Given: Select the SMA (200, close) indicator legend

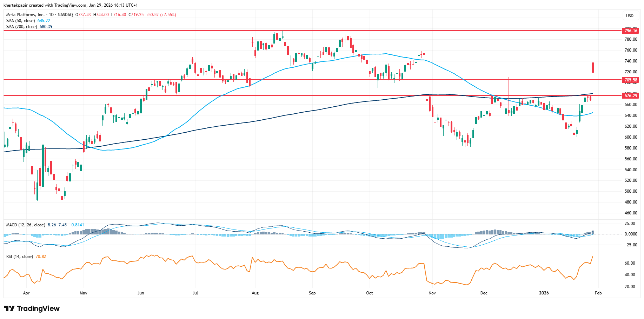Looking at the screenshot, I should (x=22, y=27).
